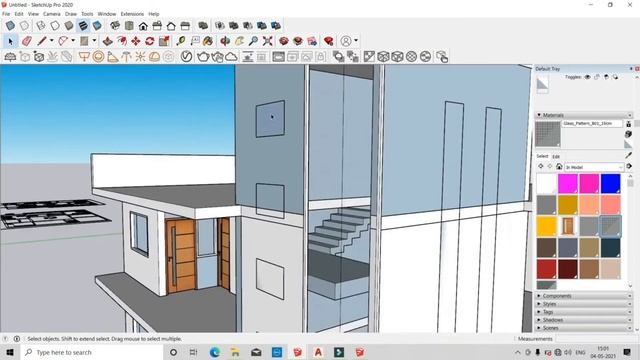Screen dimensions: 640x360
Task: Activate the Push/Pull tool
Action: (108, 41)
